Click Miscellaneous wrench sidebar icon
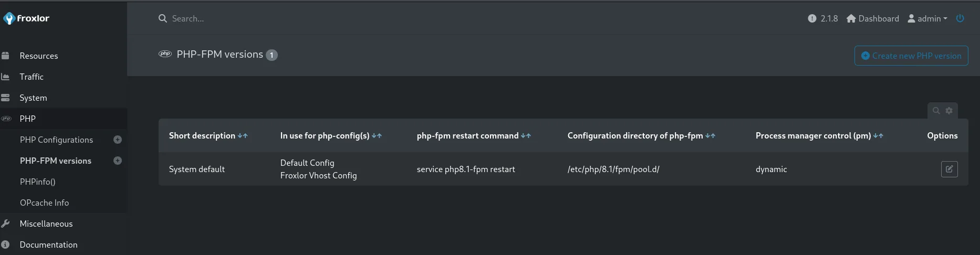Image resolution: width=980 pixels, height=255 pixels. 5,224
